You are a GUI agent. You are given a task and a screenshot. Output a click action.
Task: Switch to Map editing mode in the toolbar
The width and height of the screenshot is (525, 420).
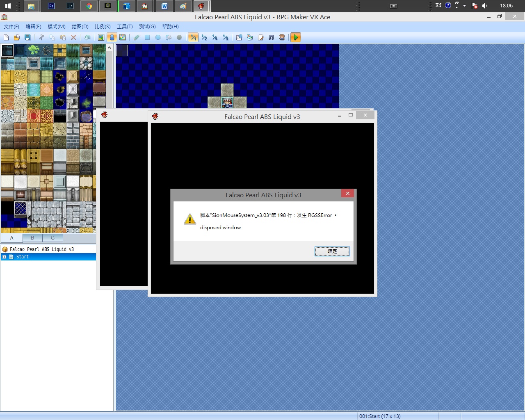pyautogui.click(x=101, y=37)
